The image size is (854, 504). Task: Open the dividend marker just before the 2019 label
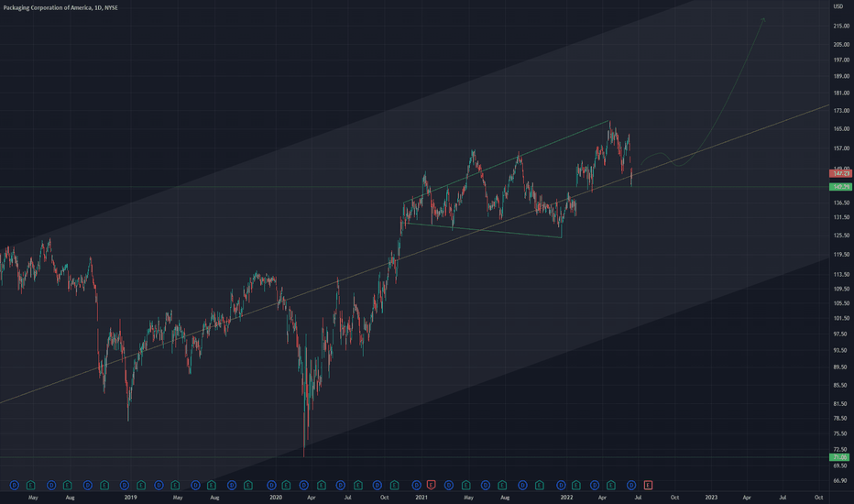tap(125, 485)
